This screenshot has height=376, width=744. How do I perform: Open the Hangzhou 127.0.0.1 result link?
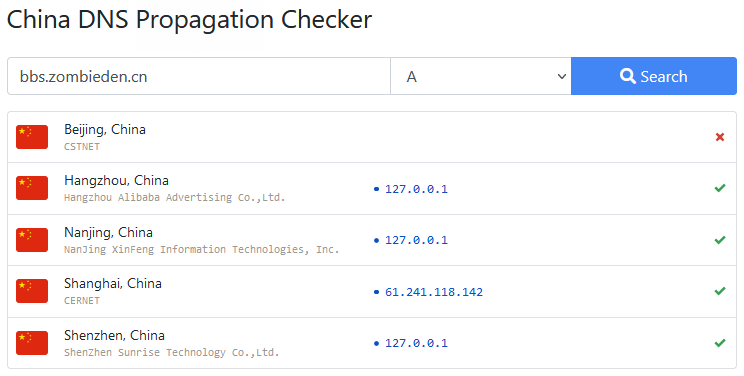point(416,189)
